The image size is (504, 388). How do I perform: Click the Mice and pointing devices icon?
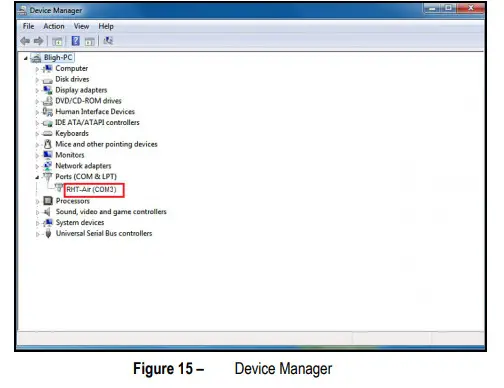[x=48, y=144]
